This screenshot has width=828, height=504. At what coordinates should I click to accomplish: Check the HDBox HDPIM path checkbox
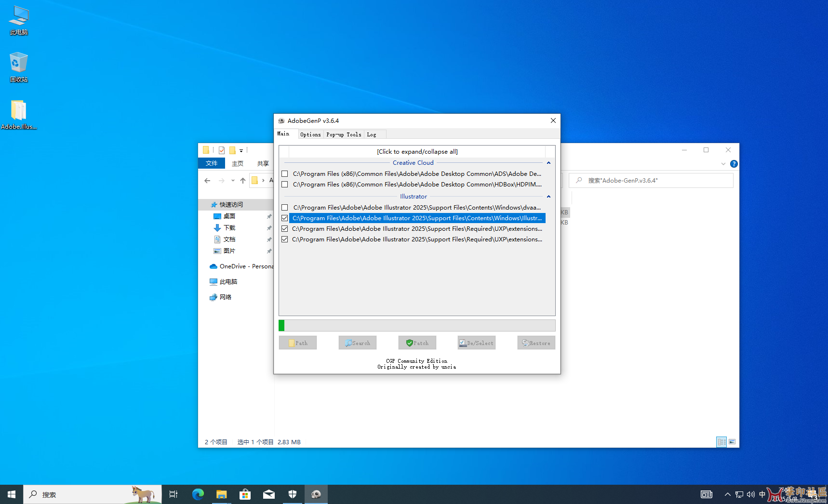[x=285, y=185]
